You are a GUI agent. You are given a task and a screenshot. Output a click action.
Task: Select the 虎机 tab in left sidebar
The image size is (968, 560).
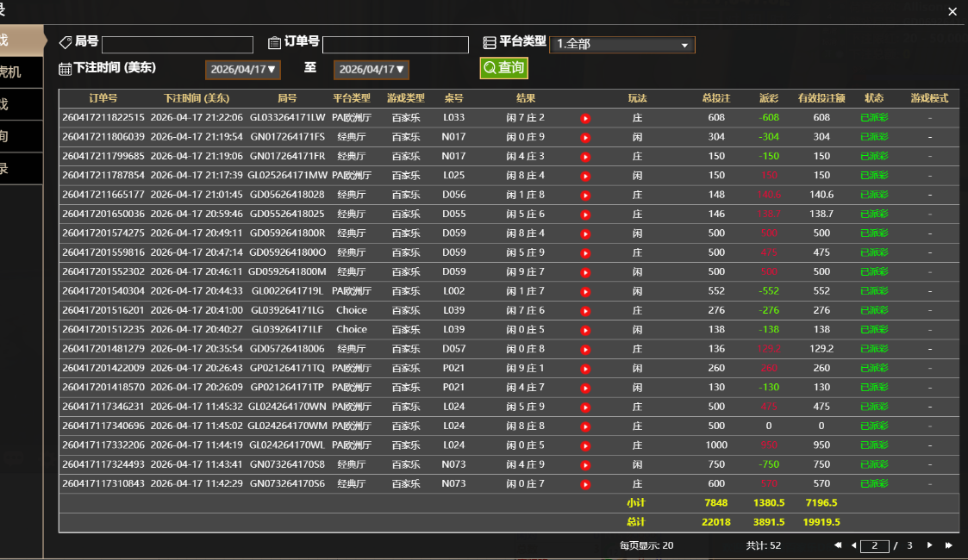[19, 72]
